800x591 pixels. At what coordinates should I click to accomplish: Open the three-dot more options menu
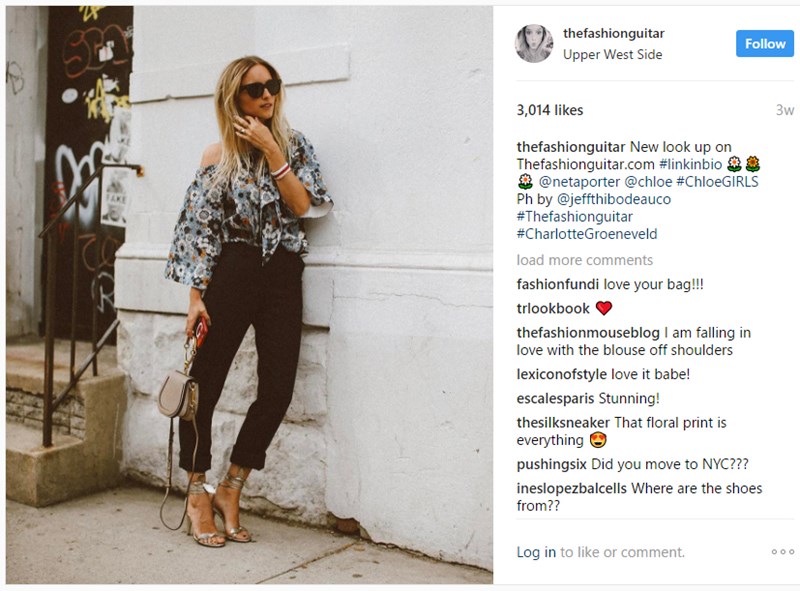783,552
